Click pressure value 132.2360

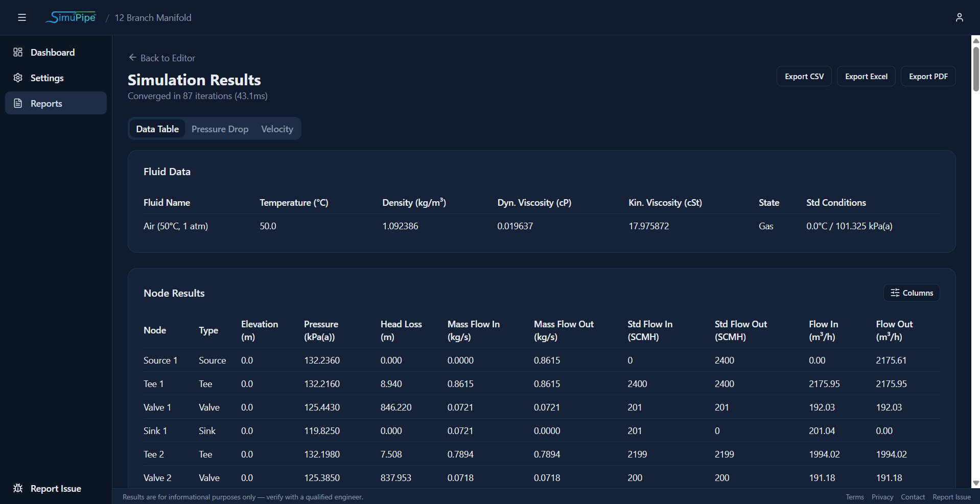(x=322, y=360)
